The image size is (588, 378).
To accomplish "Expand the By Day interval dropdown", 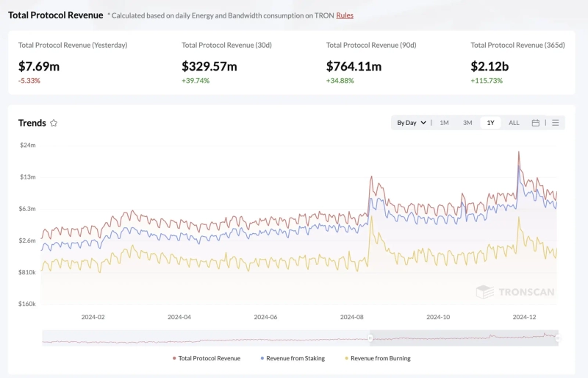I will click(x=411, y=123).
